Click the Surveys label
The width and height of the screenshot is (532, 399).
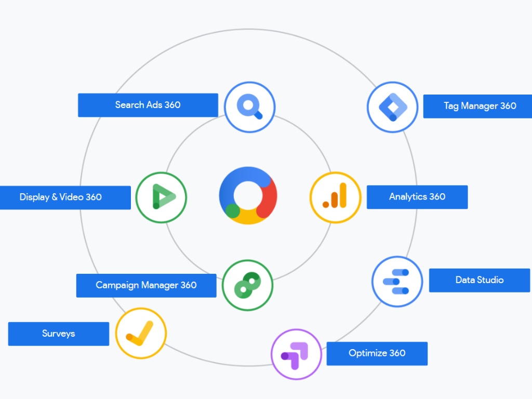pos(58,334)
